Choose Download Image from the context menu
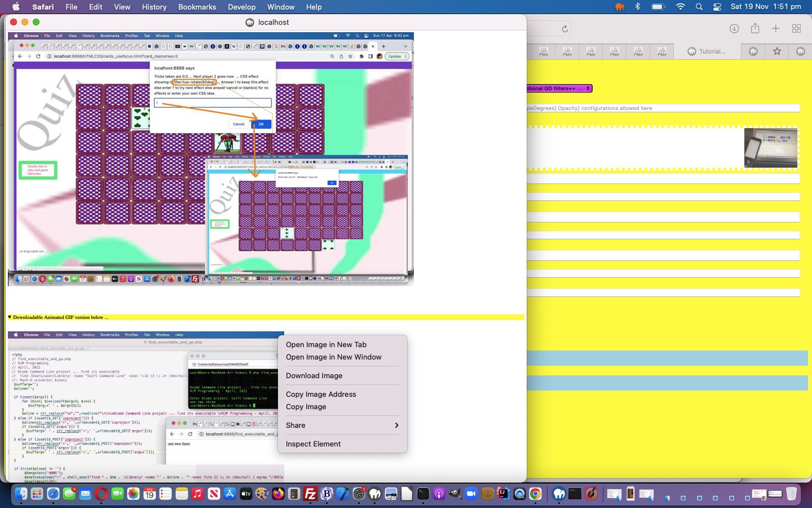The width and height of the screenshot is (812, 508). [314, 375]
